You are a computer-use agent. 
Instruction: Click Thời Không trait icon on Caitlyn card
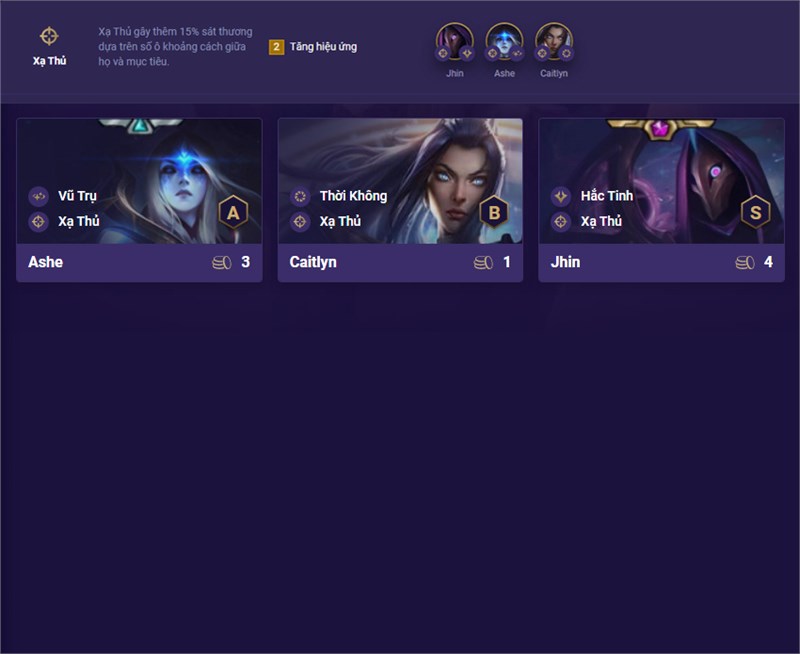point(300,196)
